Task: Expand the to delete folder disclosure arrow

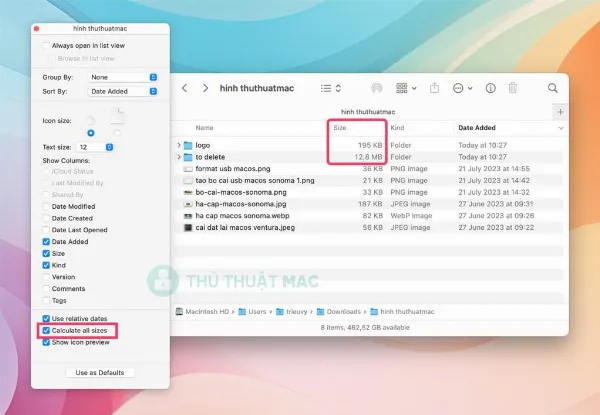Action: 179,157
